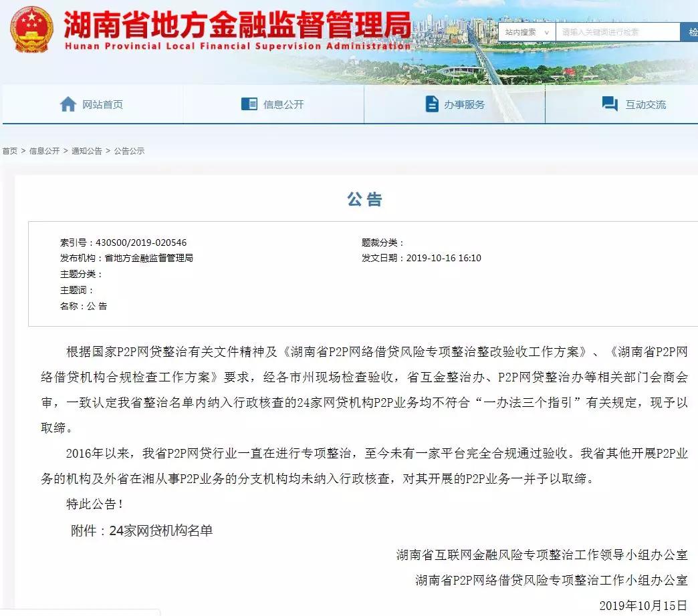
Task: Click the publisher 省地方金融监督管理局 text
Action: click(x=148, y=258)
